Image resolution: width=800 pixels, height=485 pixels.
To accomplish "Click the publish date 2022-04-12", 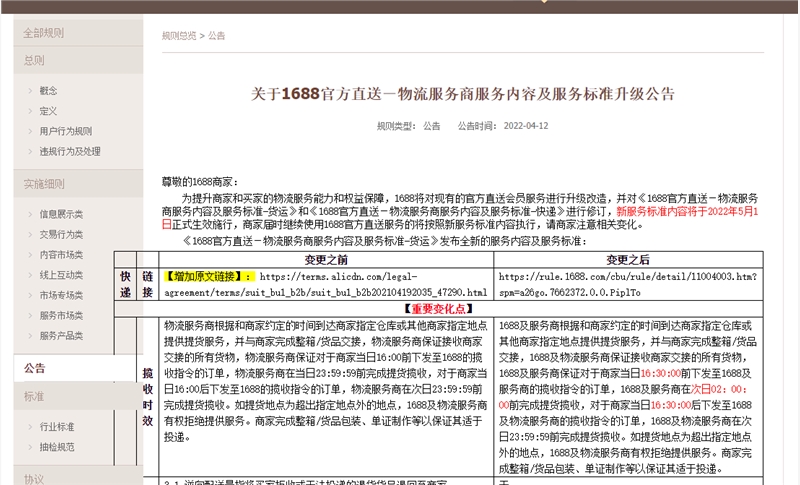I will 526,126.
